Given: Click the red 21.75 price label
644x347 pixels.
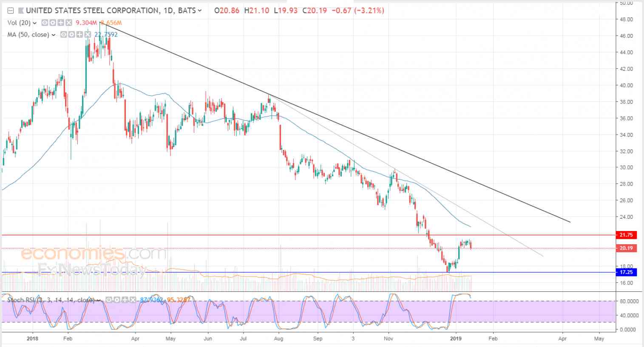Looking at the screenshot, I should click(627, 235).
